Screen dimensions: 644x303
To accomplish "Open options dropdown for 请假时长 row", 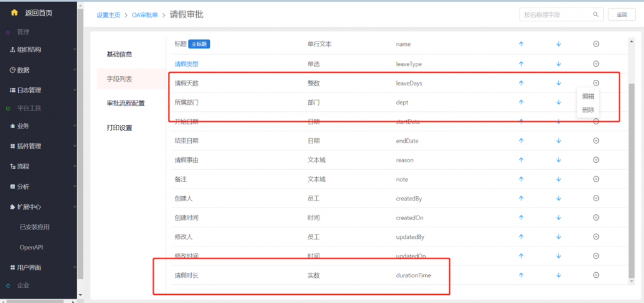I will pos(596,275).
